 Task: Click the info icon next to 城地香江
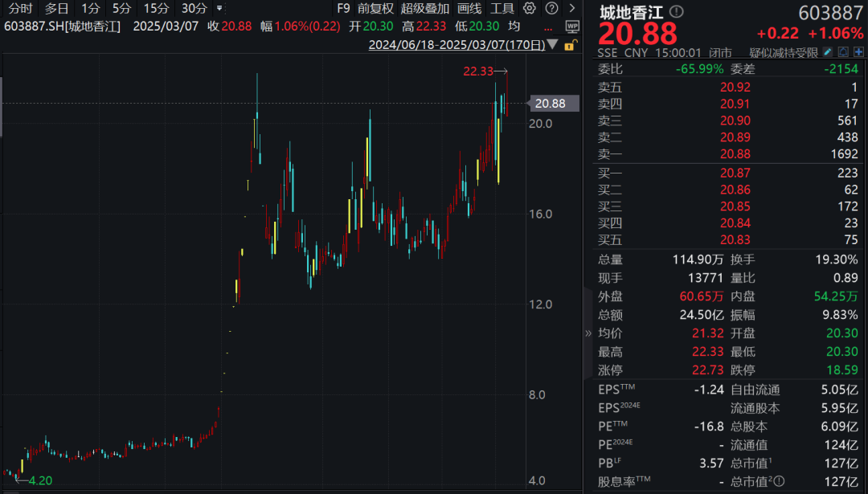[x=677, y=11]
